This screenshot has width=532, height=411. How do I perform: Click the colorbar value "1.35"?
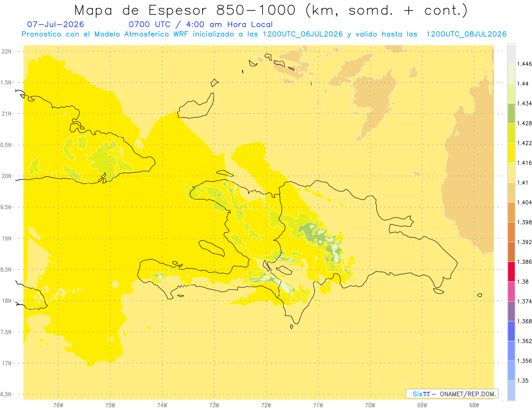point(523,380)
